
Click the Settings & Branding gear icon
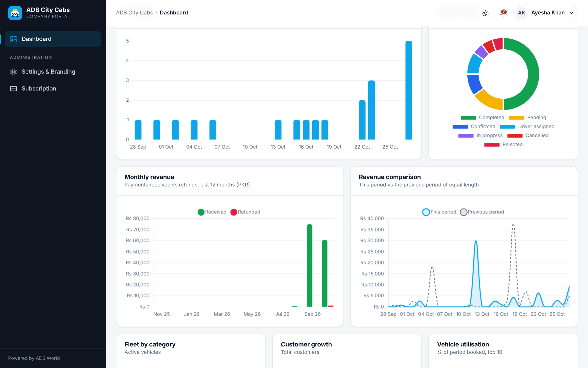click(x=13, y=72)
